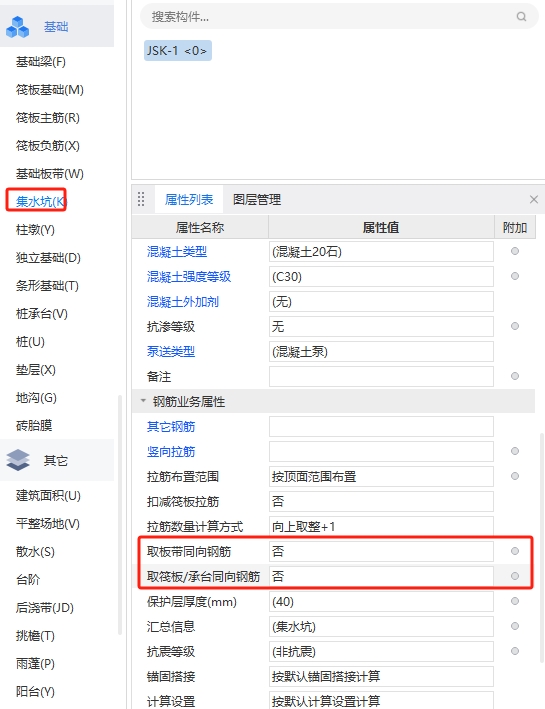545x709 pixels.
Task: Select 建筑面积(U) in the sidebar
Action: coord(48,496)
